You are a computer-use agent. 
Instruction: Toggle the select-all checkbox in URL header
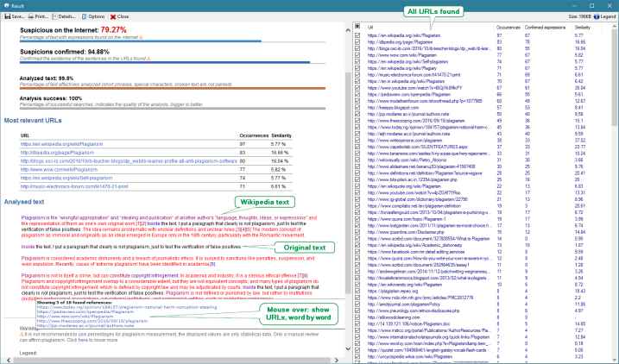[x=357, y=28]
